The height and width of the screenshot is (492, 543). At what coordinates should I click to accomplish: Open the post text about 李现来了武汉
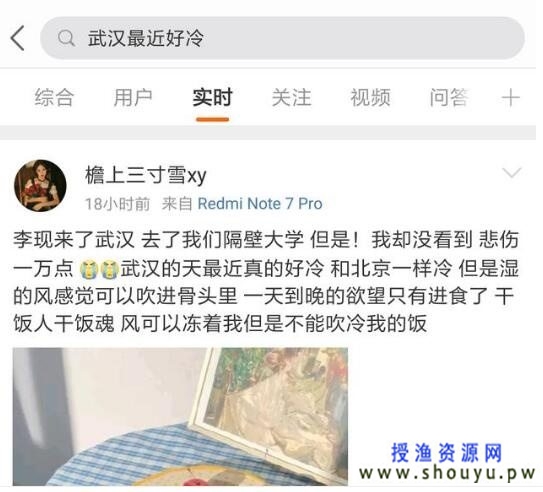[x=266, y=282]
